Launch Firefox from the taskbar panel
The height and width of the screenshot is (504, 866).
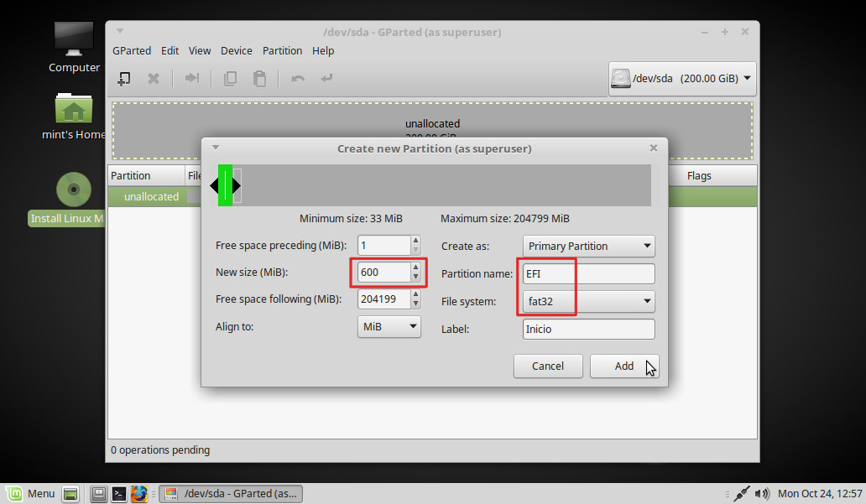pos(139,493)
